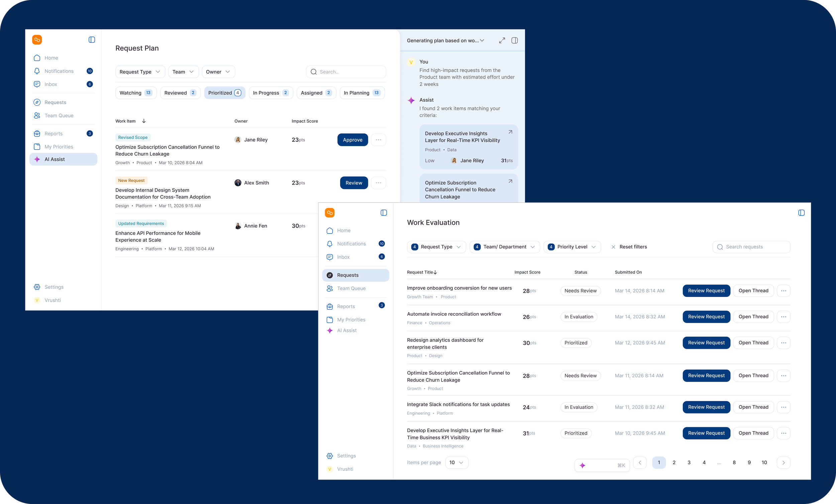Go to next page in pagination
The width and height of the screenshot is (836, 504).
coord(783,463)
